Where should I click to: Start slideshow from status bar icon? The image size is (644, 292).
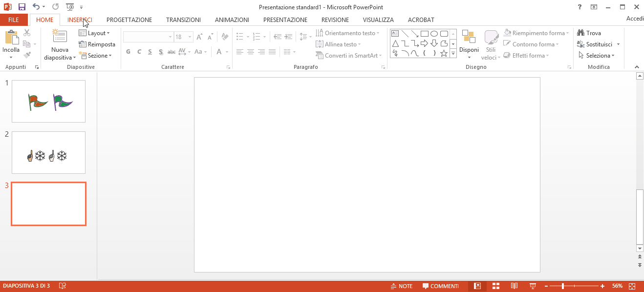533,286
